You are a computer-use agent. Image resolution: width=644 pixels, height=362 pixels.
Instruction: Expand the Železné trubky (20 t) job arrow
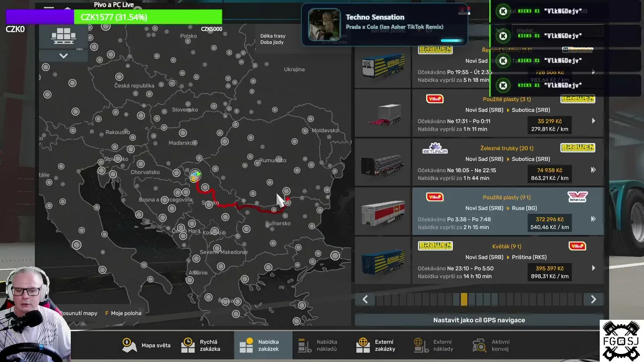tap(593, 170)
